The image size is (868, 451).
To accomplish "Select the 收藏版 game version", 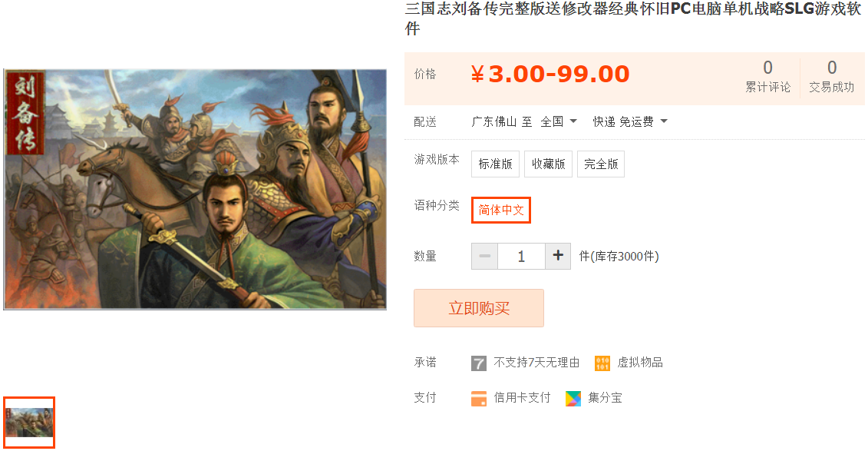I will [548, 164].
